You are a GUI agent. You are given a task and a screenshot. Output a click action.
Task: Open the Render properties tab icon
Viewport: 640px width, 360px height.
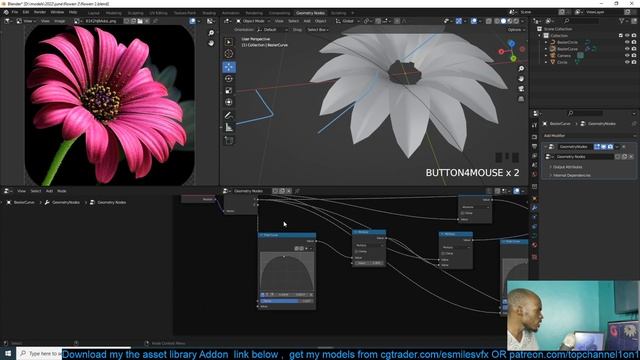pyautogui.click(x=534, y=137)
